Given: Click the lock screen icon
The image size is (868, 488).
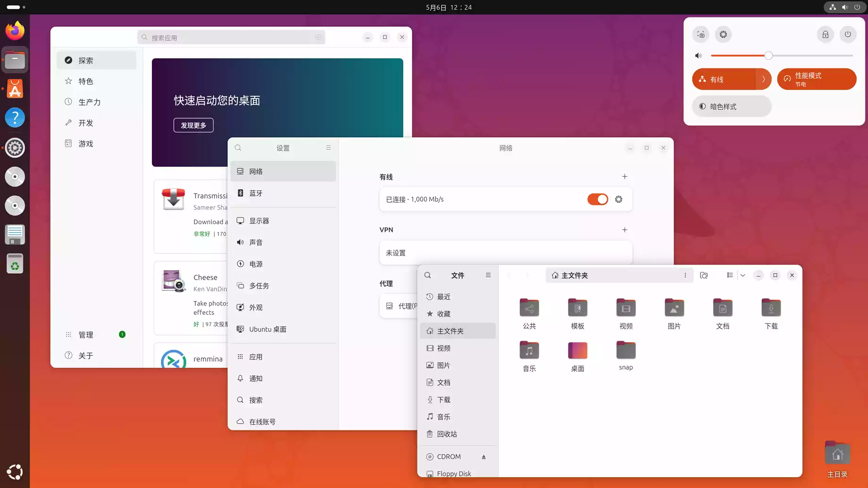Looking at the screenshot, I should pos(825,34).
